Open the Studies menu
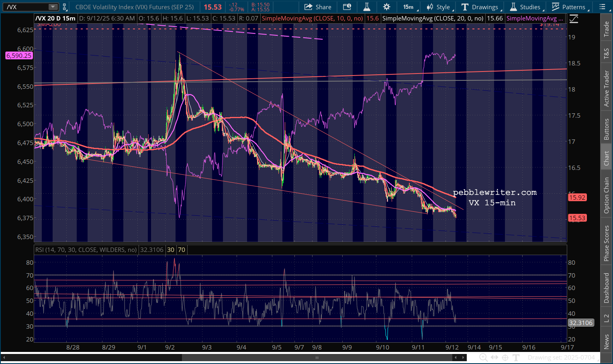Image resolution: width=613 pixels, height=364 pixels. [x=525, y=7]
